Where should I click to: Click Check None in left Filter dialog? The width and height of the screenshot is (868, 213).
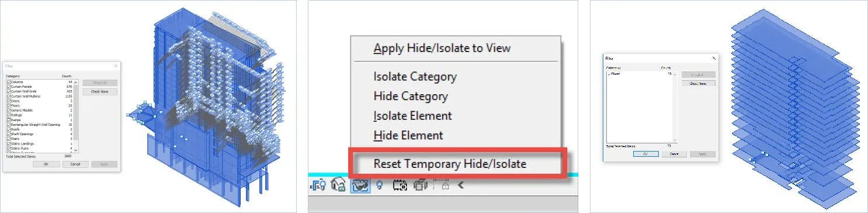(x=100, y=92)
